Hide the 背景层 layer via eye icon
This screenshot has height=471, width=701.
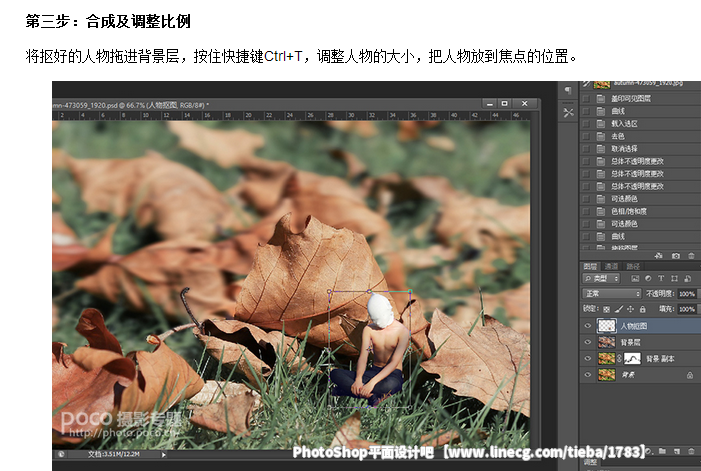tap(587, 342)
